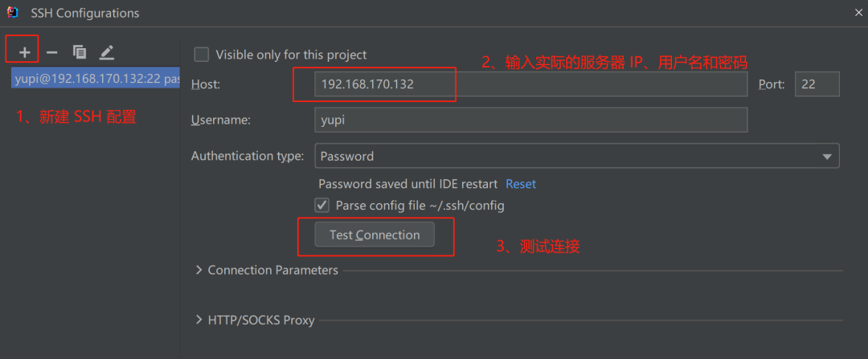Click into the Host input field
The width and height of the screenshot is (868, 359).
tap(530, 84)
